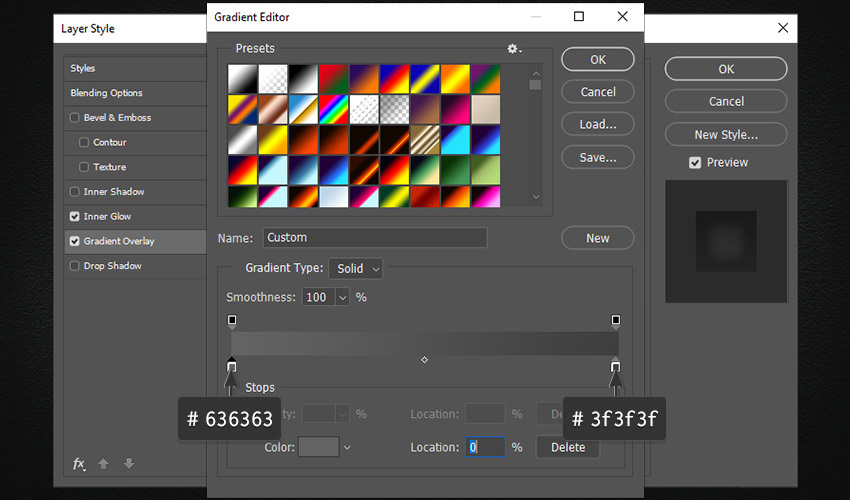Click the stop Color swatch

(317, 448)
